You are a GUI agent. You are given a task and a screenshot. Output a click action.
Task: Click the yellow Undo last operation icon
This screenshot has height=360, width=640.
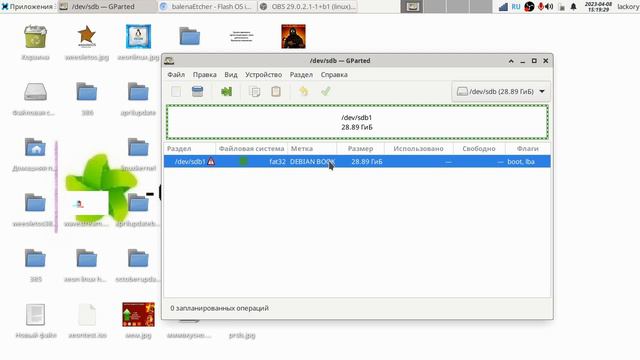pos(304,91)
